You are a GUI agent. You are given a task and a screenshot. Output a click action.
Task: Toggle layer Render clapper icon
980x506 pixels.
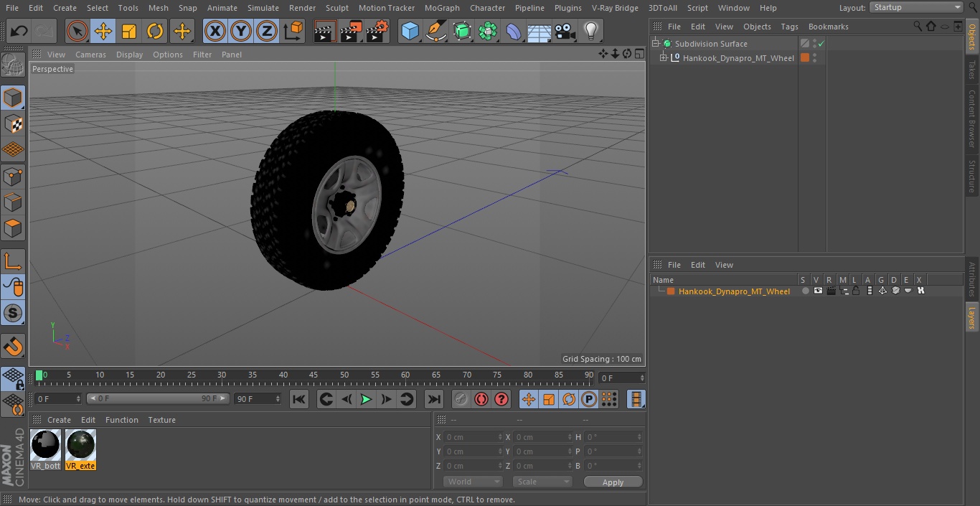point(831,291)
